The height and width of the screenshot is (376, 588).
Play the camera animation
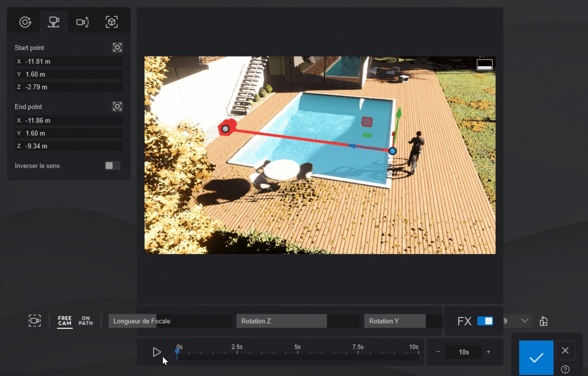157,352
